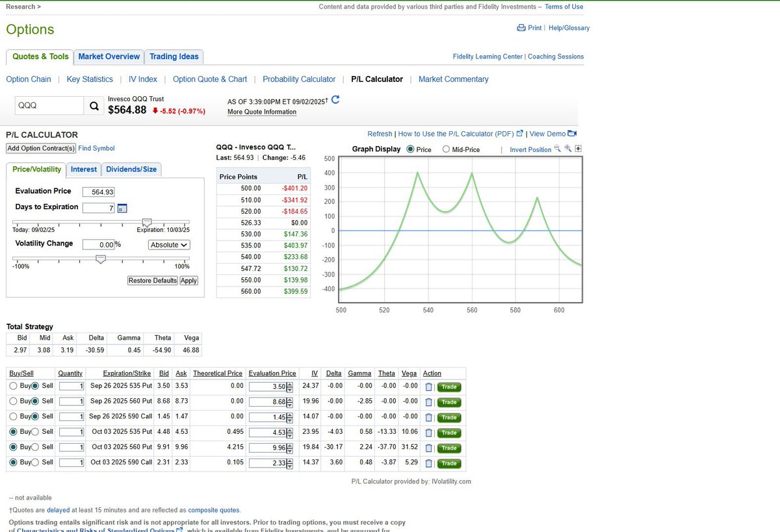Click the zoom in magnifier on graph
The image size is (780, 532).
(x=568, y=149)
